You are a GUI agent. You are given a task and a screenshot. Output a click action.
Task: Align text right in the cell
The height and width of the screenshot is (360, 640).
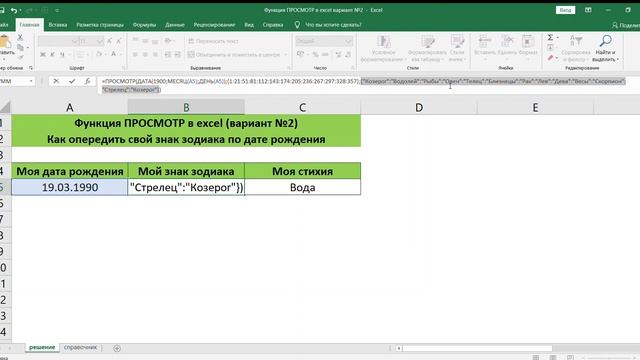tap(155, 54)
